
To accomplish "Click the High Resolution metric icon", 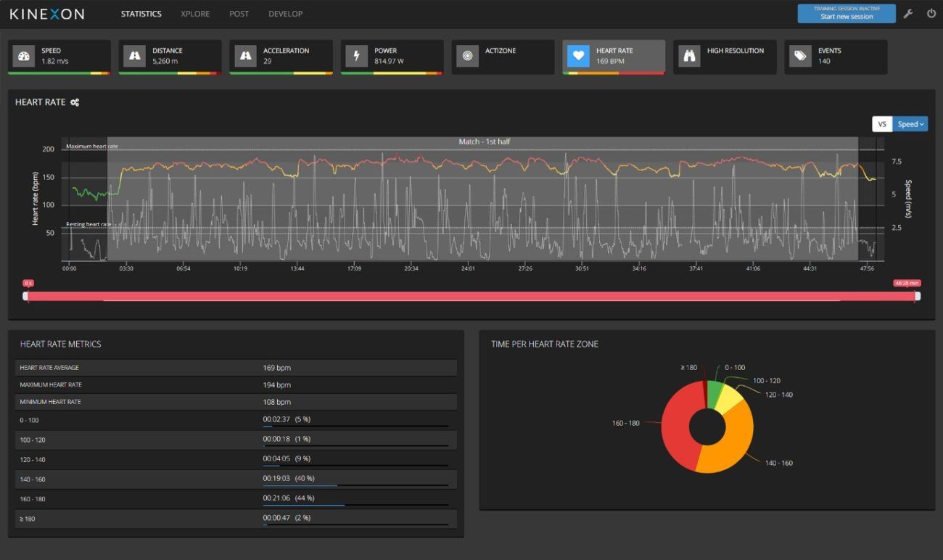I will pyautogui.click(x=689, y=54).
